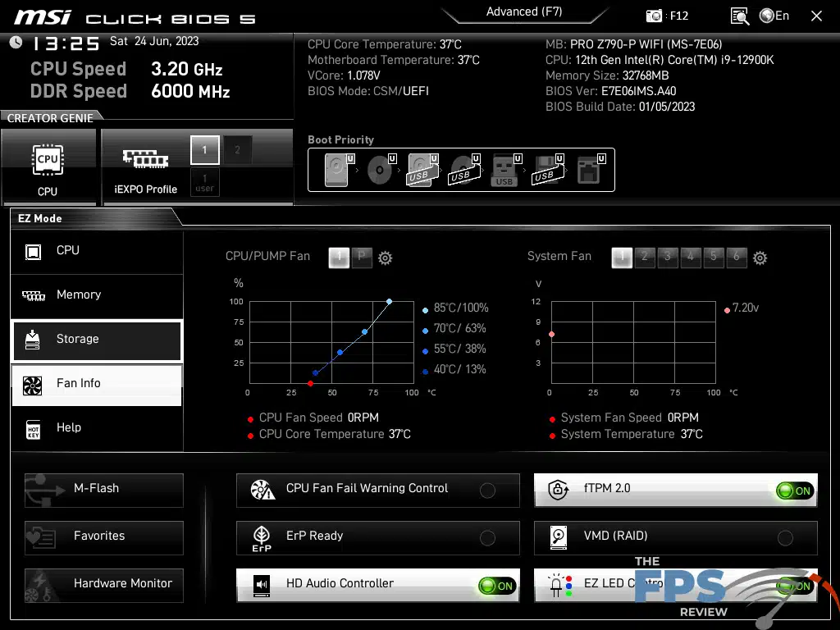The height and width of the screenshot is (630, 840).
Task: Click the CPU Creator Genie chip icon
Action: click(48, 159)
